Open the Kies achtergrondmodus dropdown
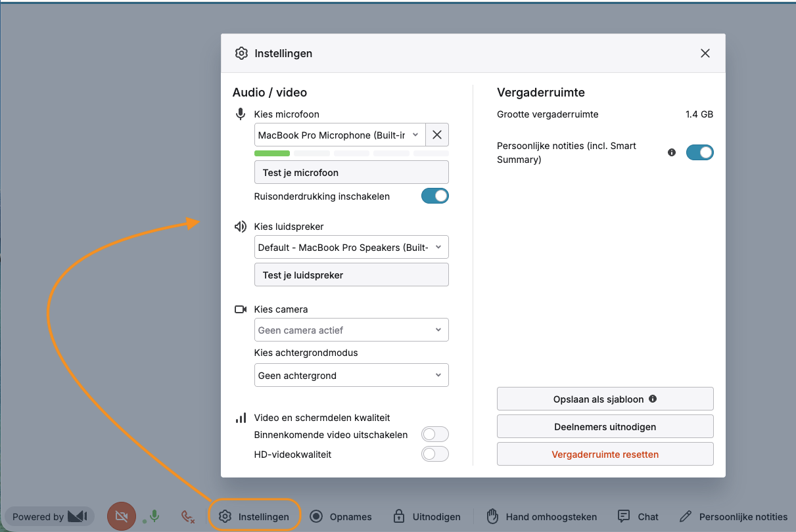 coord(351,376)
